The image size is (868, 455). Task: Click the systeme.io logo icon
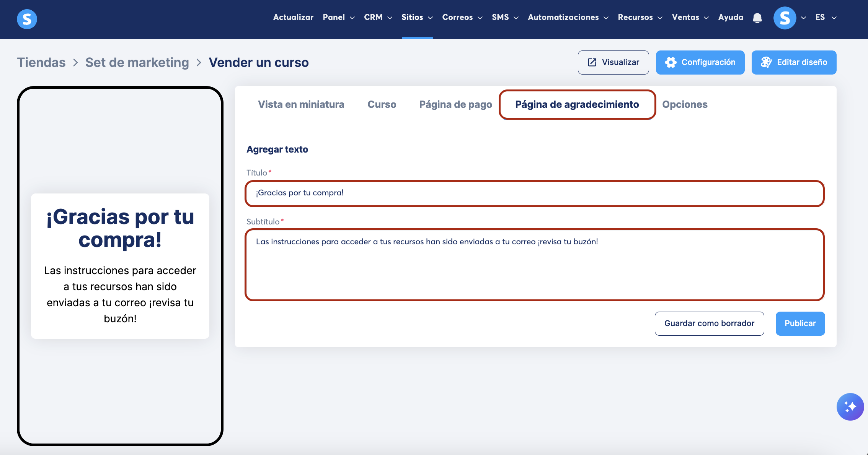[27, 19]
